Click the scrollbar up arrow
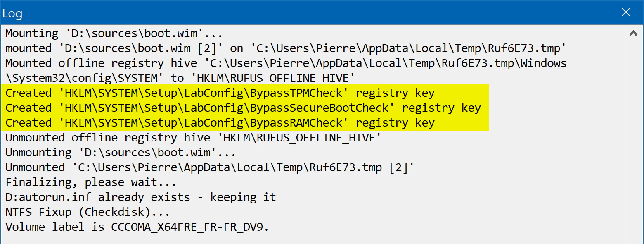 633,34
